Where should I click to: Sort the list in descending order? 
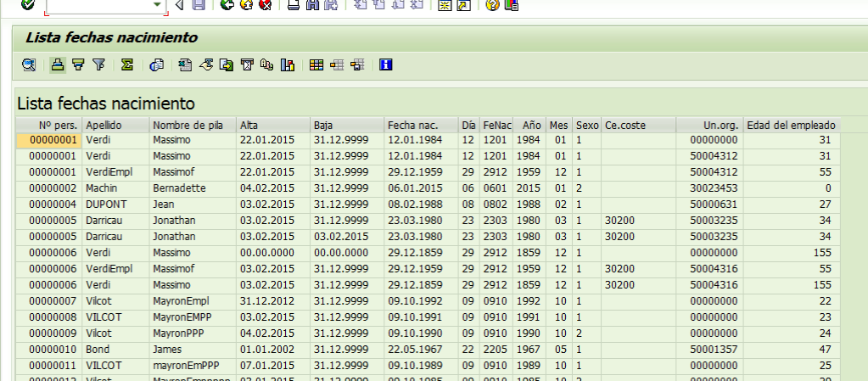78,64
